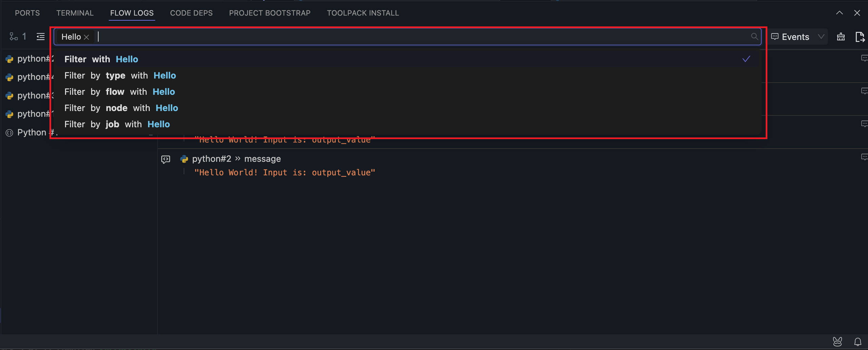Collapse the panel with the up chevron
This screenshot has width=868, height=350.
coord(839,13)
